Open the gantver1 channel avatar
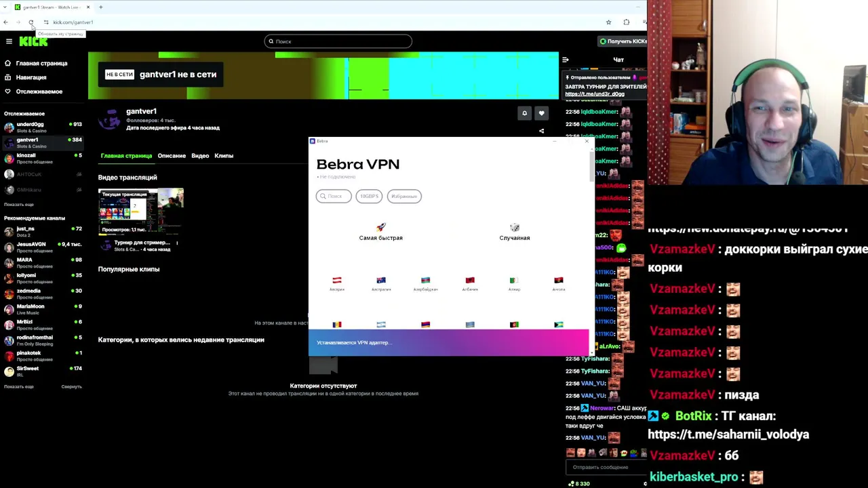 tap(109, 120)
